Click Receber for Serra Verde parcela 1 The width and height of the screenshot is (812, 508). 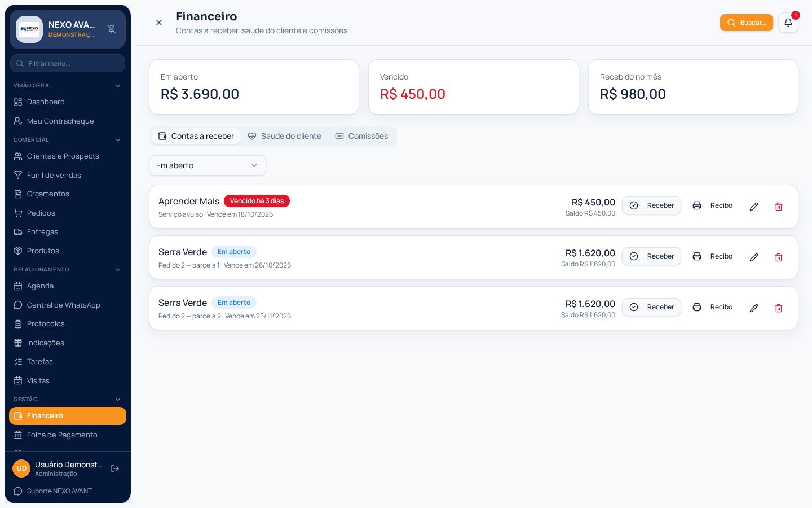click(x=651, y=256)
